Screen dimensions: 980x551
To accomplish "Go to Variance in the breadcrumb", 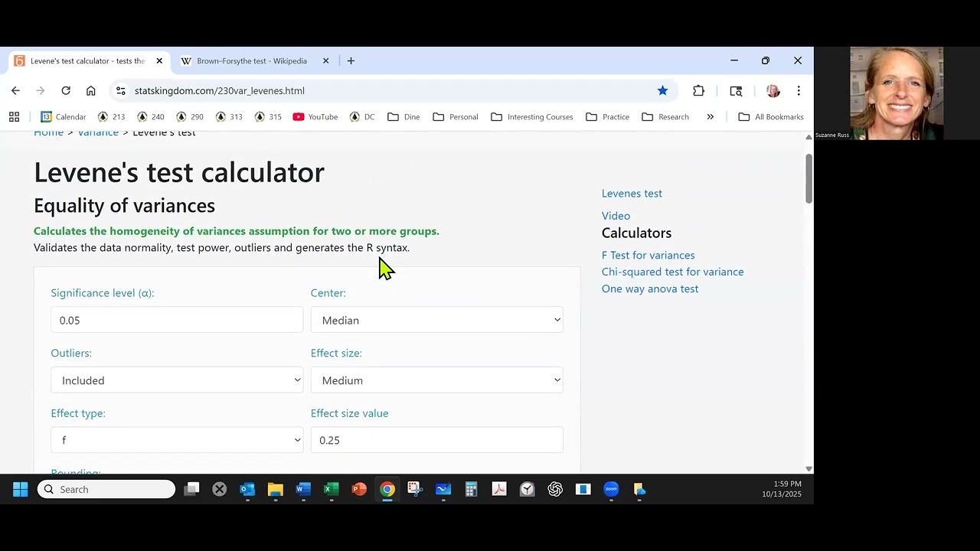I will click(98, 133).
